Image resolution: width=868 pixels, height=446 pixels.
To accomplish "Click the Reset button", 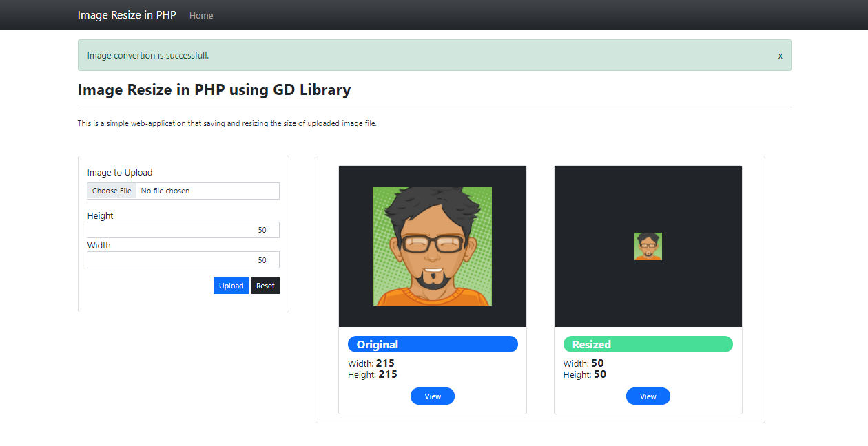I will pyautogui.click(x=265, y=285).
